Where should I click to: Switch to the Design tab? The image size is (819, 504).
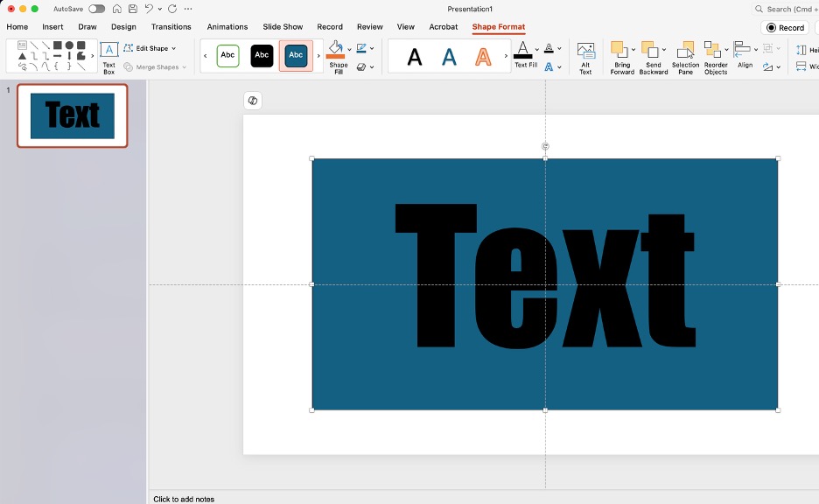(123, 27)
